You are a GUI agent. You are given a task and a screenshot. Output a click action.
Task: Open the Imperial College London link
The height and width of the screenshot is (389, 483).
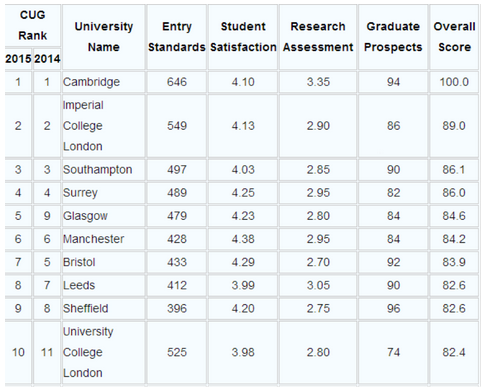(83, 126)
